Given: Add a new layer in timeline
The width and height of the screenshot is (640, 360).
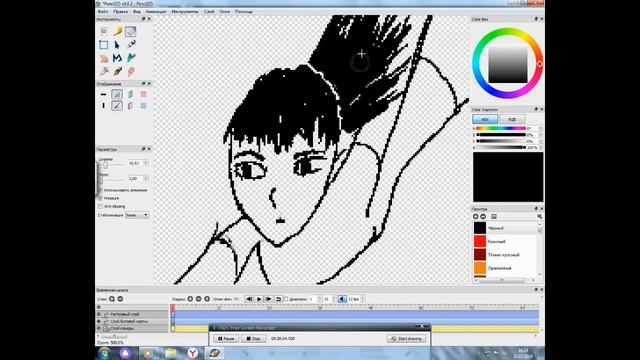Looking at the screenshot, I should click(112, 299).
